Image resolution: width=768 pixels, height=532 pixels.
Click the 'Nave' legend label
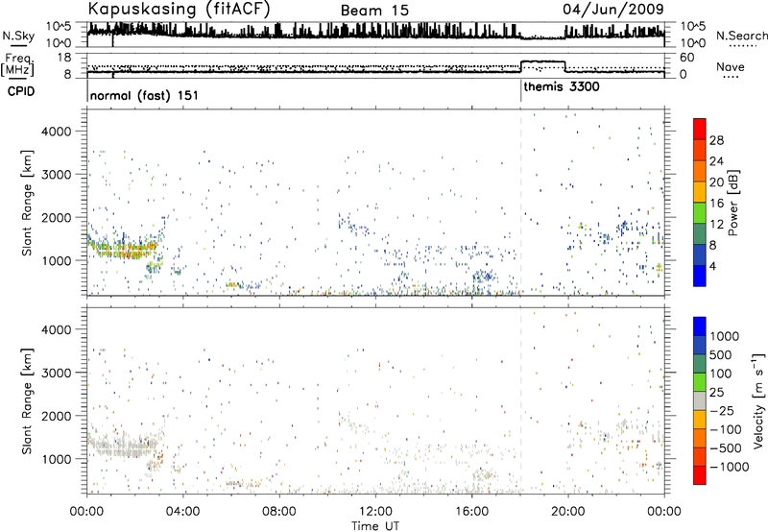tap(731, 67)
